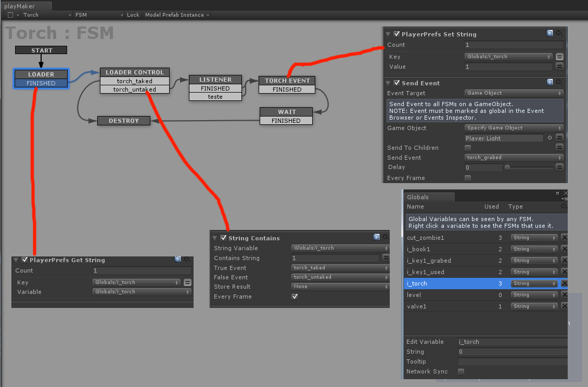Disable the String Contains action checkbox
This screenshot has width=588, height=387.
tap(224, 238)
